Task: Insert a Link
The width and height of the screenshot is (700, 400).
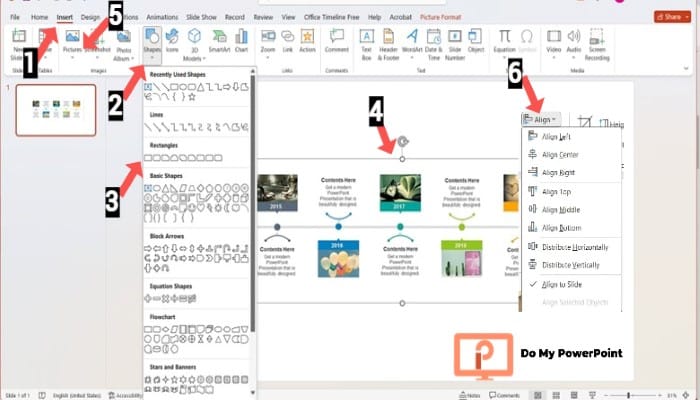Action: coord(288,41)
